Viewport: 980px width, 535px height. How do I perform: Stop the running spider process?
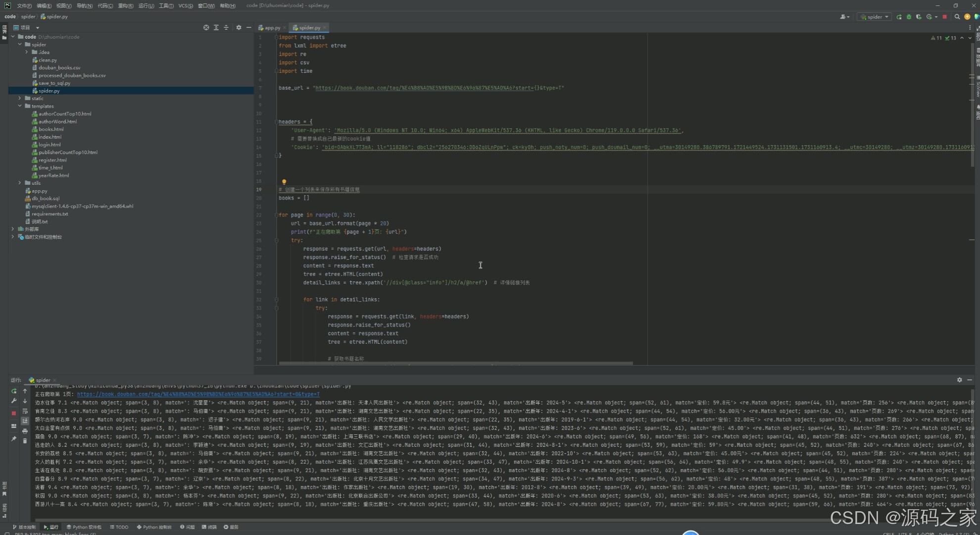(944, 17)
